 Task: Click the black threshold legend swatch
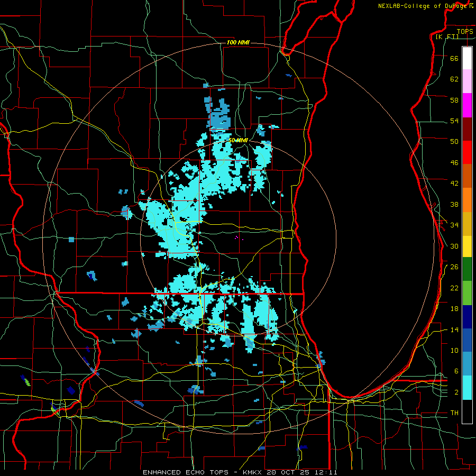467,411
